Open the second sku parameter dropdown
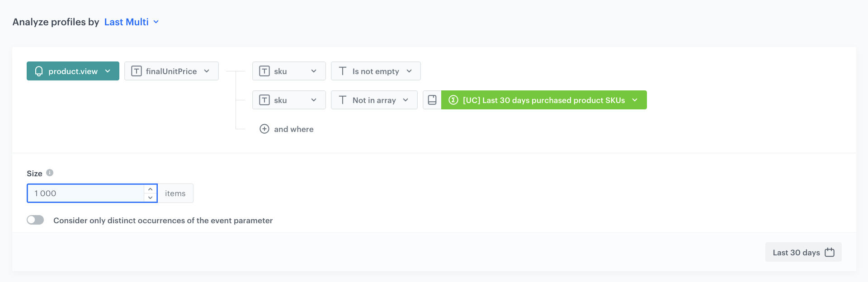 (x=289, y=100)
